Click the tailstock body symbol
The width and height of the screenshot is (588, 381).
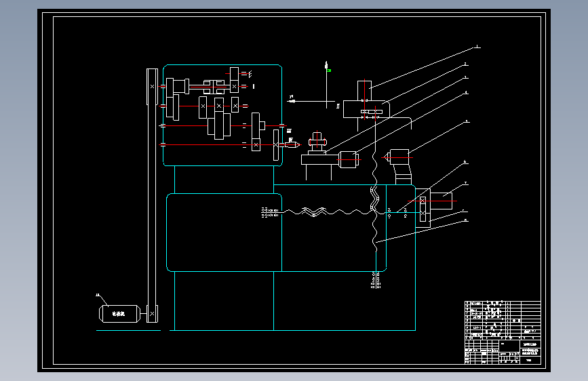pos(399,157)
